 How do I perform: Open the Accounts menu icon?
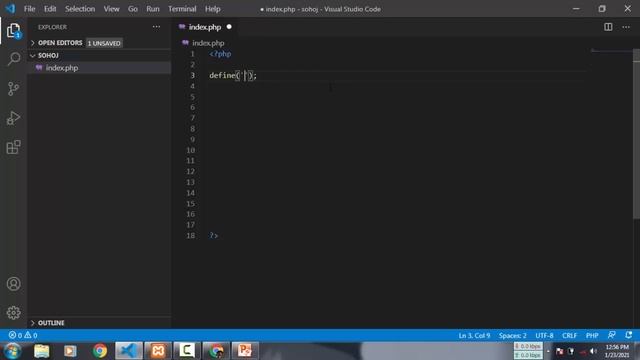13,284
